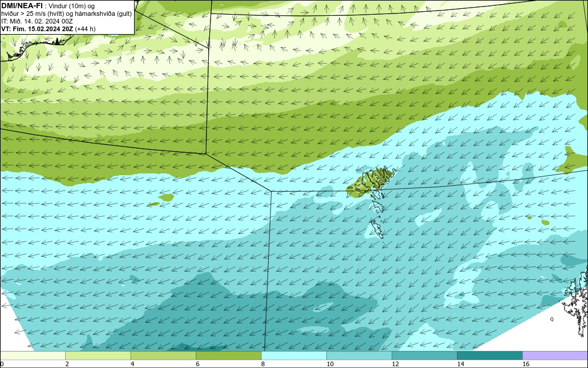
Task: Click the 10–12 m/s light teal swatch
Action: (x=359, y=355)
